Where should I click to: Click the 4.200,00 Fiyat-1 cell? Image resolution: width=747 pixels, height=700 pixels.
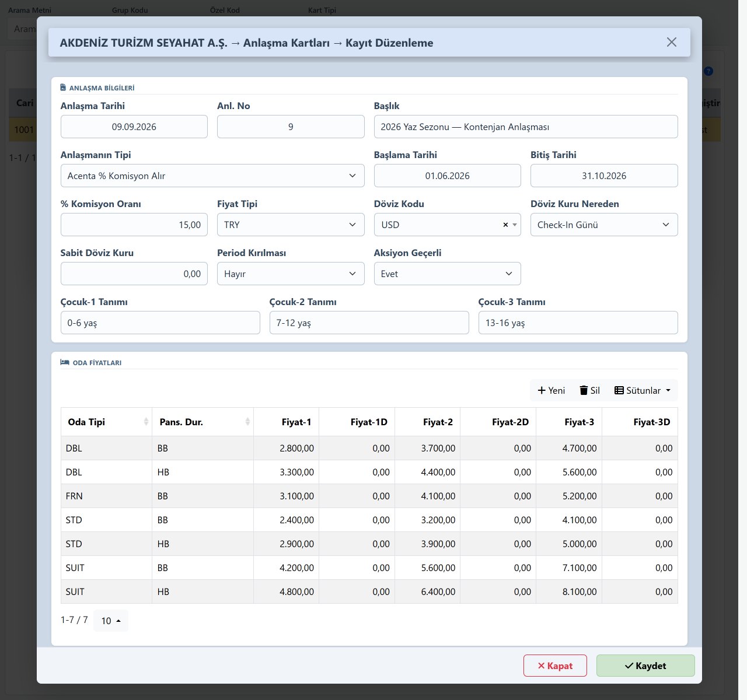point(286,568)
